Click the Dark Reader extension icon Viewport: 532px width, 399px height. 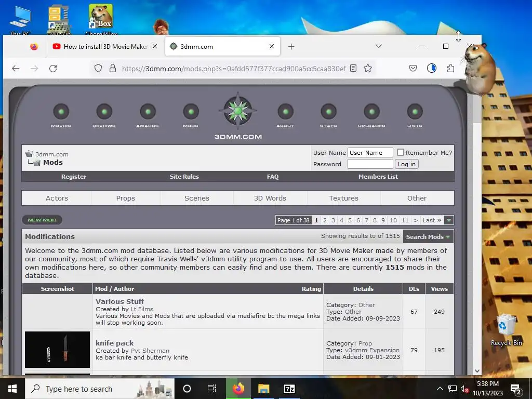432,69
